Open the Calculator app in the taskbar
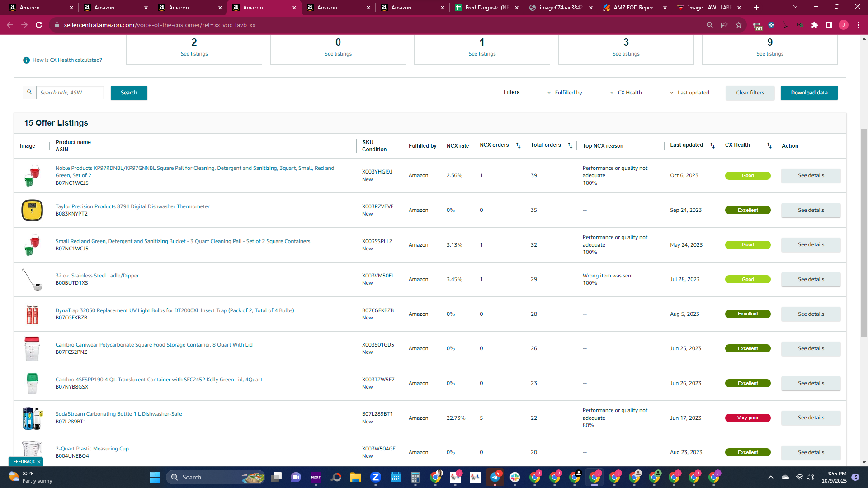868x488 pixels. point(415,477)
